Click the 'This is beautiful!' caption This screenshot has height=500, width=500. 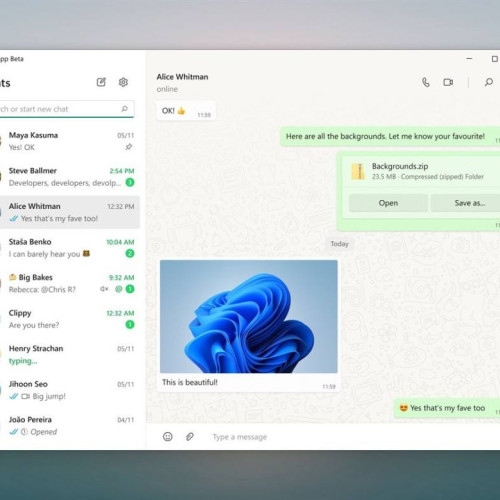pyautogui.click(x=190, y=382)
